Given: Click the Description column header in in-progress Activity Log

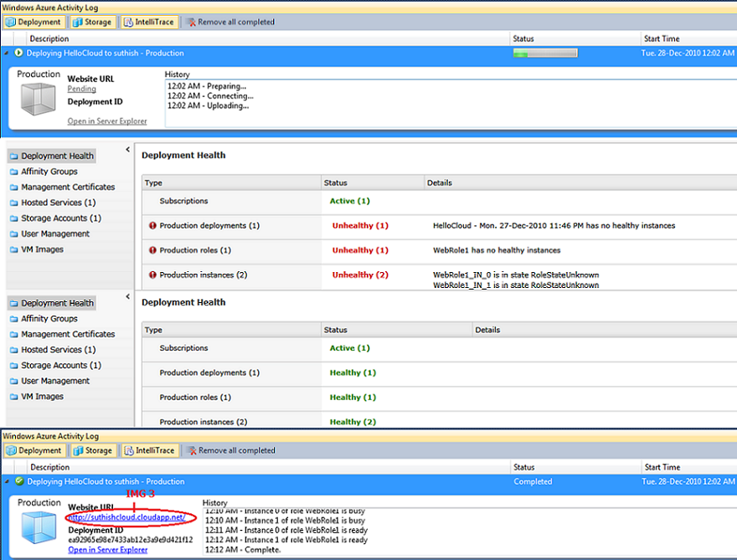Looking at the screenshot, I should (x=268, y=39).
